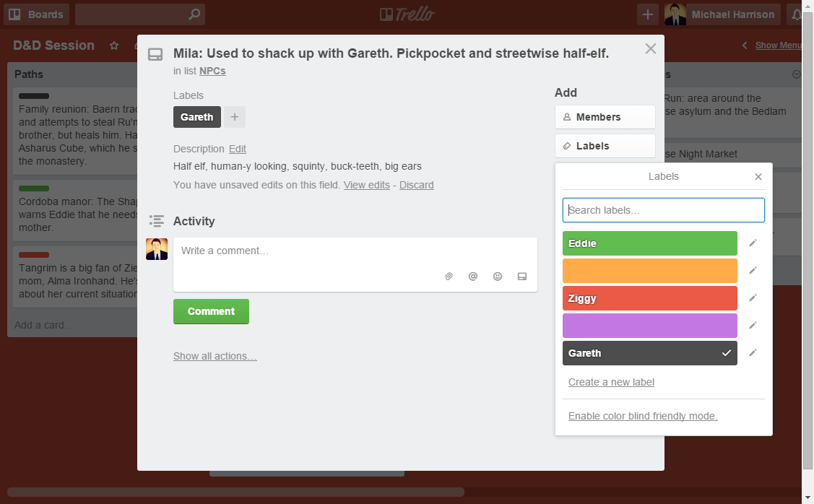Open the Labels popup close chevron area via its X
Image resolution: width=814 pixels, height=504 pixels.
pyautogui.click(x=758, y=176)
